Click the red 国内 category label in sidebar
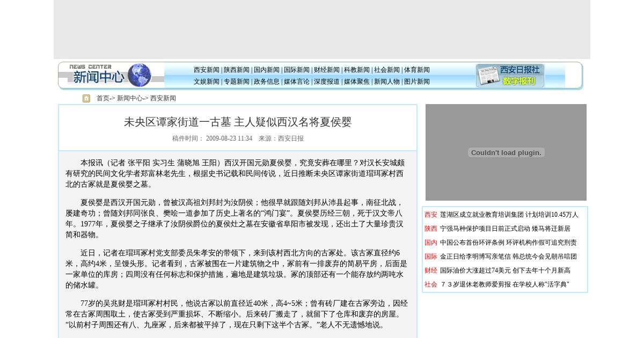The width and height of the screenshot is (644, 338). (x=431, y=243)
